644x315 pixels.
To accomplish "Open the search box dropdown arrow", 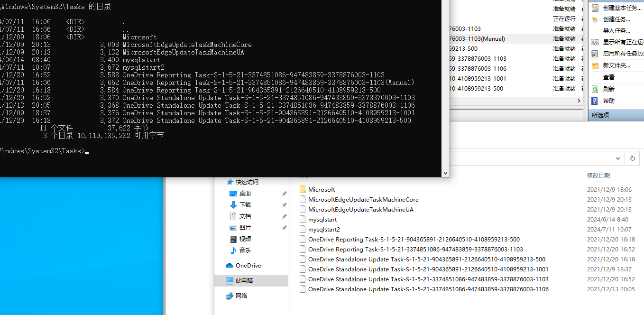I will point(617,158).
